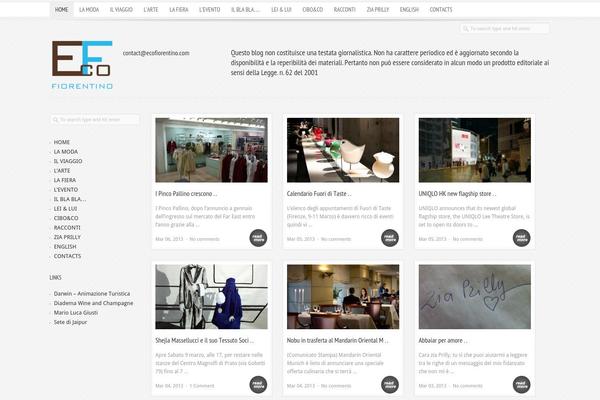Go to L'ARTE in the sidebar
The width and height of the screenshot is (600, 400).
62,171
